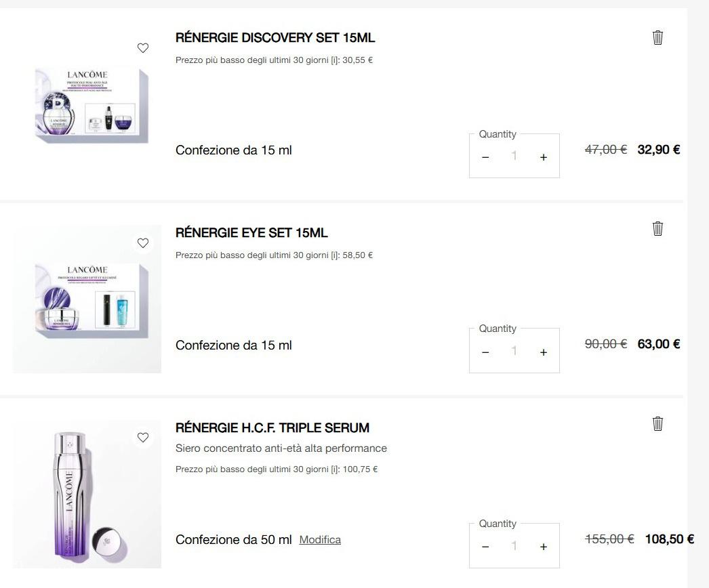Decrease quantity of Rénergie Eye Set
The width and height of the screenshot is (709, 588).
(x=485, y=352)
